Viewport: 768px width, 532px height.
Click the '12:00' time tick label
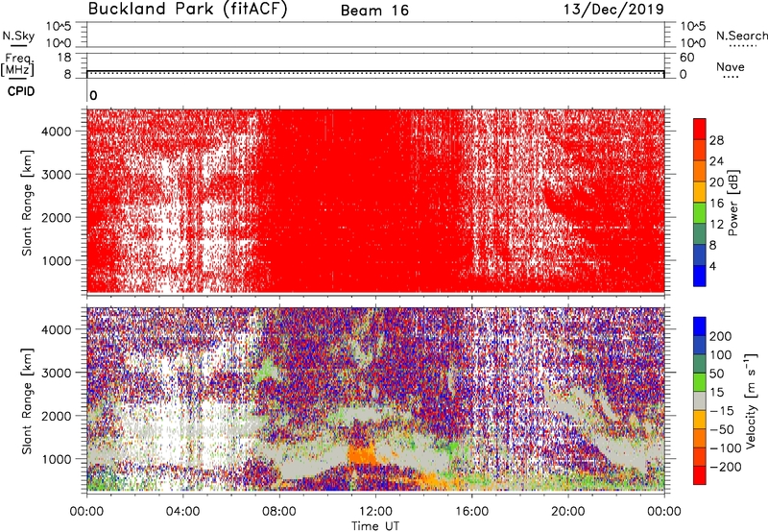click(x=375, y=512)
